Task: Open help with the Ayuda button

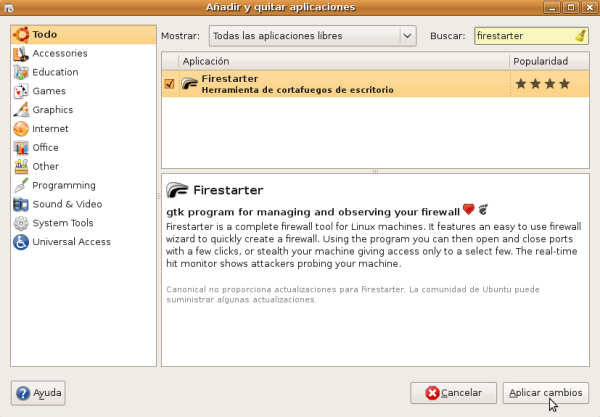Action: tap(38, 393)
